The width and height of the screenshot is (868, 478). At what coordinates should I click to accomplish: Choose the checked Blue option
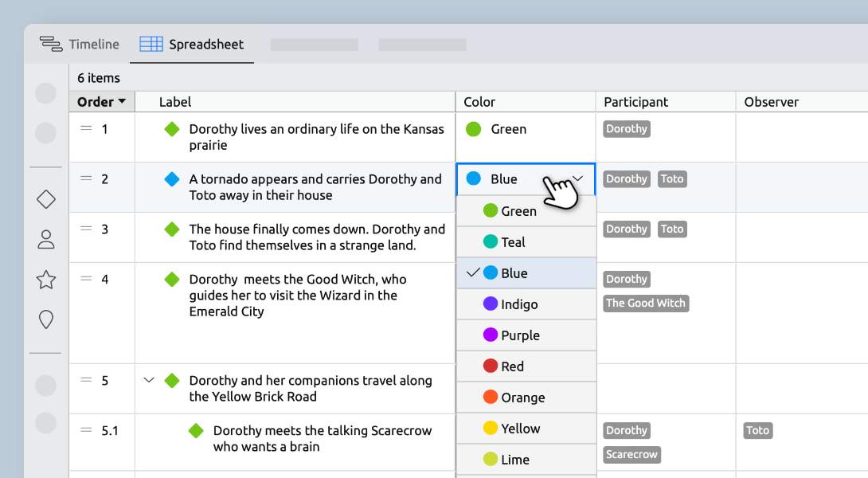526,273
